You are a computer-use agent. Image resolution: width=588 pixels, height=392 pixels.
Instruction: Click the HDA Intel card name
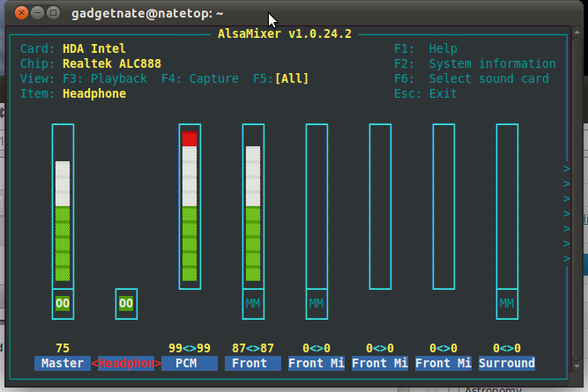pos(94,48)
